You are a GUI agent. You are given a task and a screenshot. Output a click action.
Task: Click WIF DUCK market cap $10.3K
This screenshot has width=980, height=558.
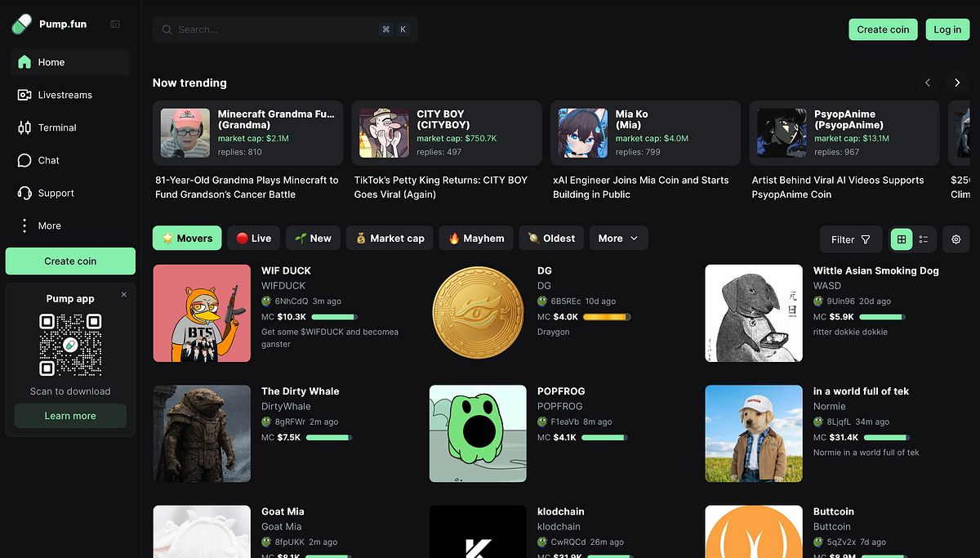[292, 316]
